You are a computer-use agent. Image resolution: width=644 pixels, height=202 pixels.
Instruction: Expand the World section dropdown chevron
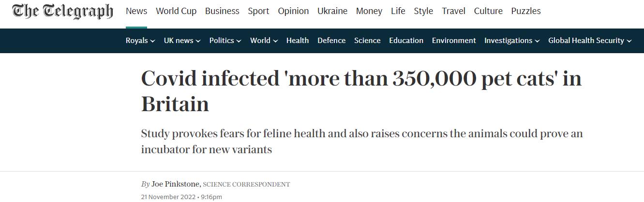(275, 41)
